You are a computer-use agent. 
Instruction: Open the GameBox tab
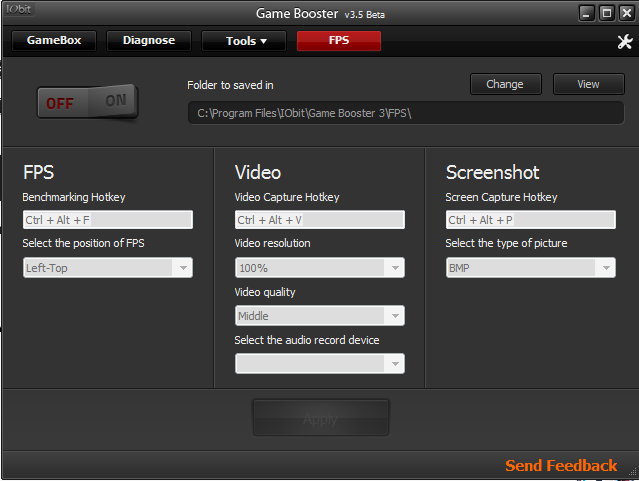tap(54, 41)
